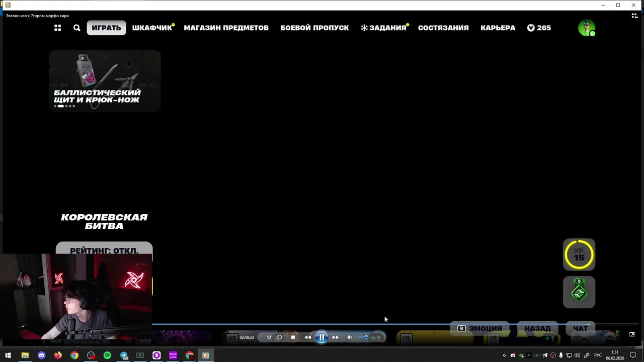
Task: Open the X-box app on the taskbar
Action: [140, 355]
